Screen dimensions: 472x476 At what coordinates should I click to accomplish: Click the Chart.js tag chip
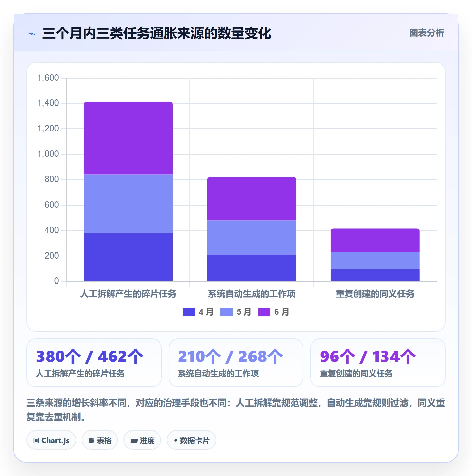[x=51, y=440]
